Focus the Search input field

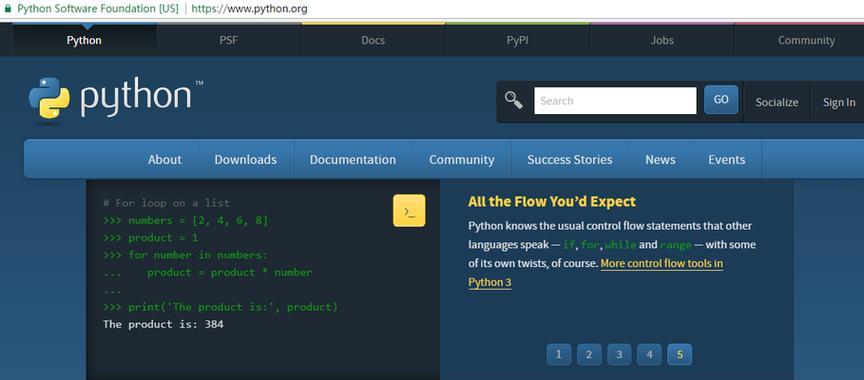click(615, 101)
